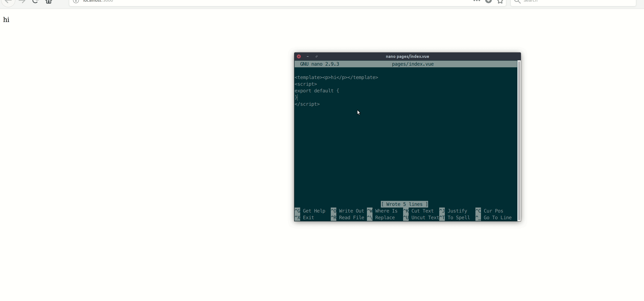Place cursor on closing script tag
Viewport: 644px width, 301px height.
(x=307, y=104)
